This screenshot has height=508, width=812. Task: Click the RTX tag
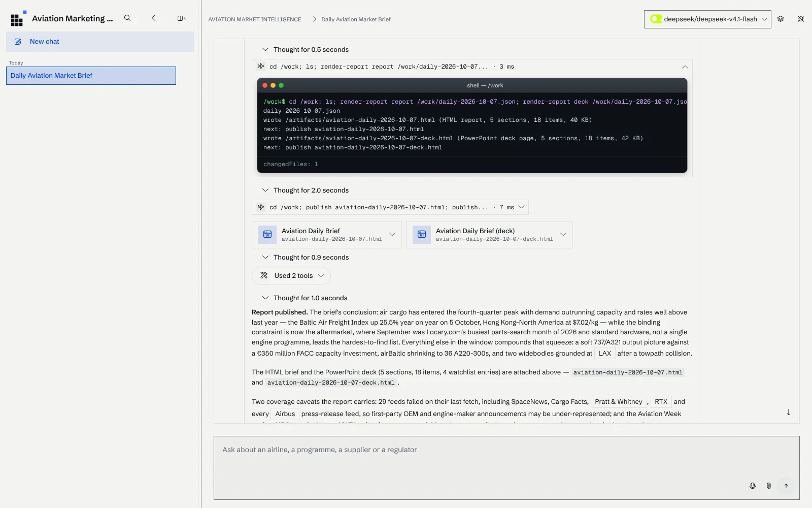coord(661,402)
